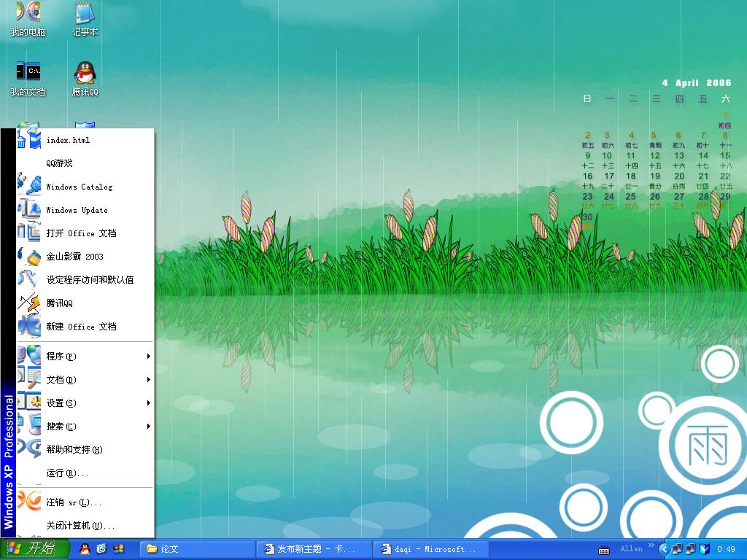Switch to daqi - Microsoft... taskbar window
Image resolution: width=747 pixels, height=560 pixels.
pos(430,549)
